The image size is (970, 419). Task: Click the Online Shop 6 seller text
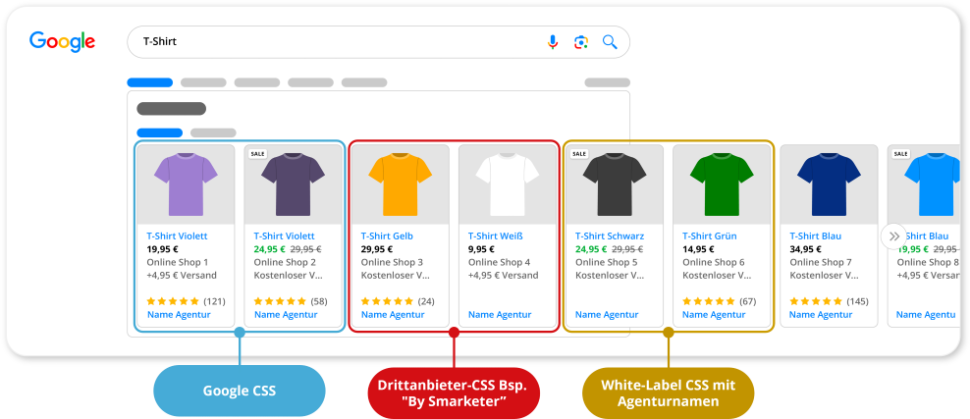tap(713, 262)
